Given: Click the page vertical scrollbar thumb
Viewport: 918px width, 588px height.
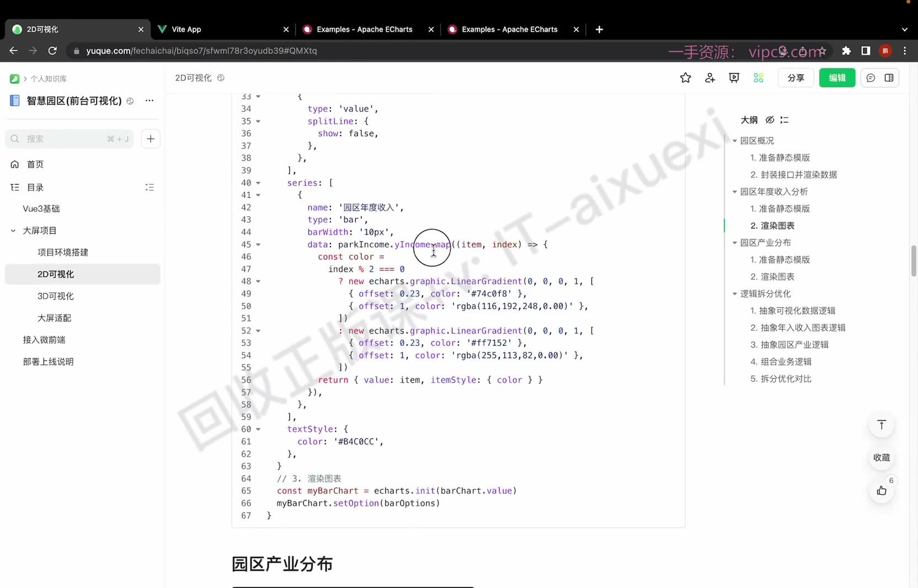Looking at the screenshot, I should (x=914, y=261).
